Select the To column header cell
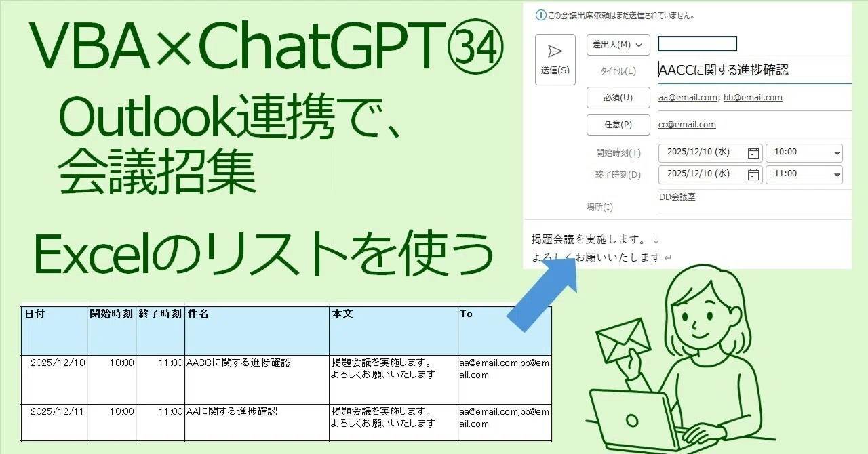The image size is (868, 454). pos(505,331)
